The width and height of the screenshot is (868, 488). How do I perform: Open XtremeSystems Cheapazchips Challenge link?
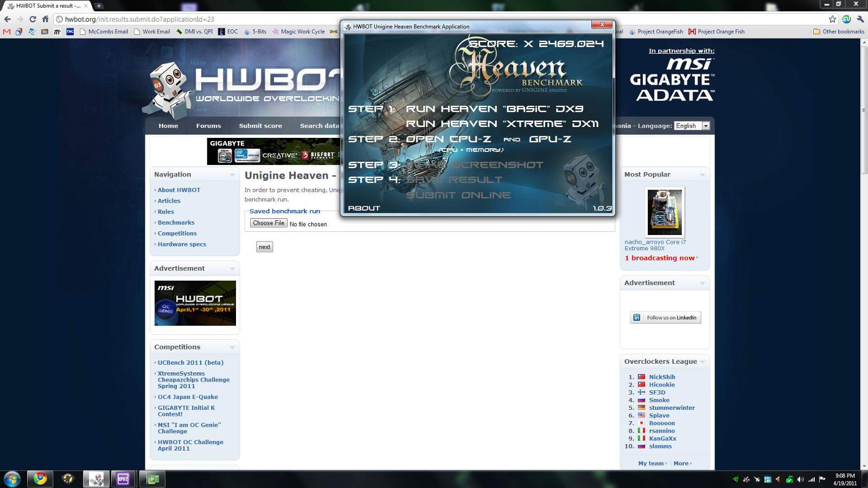pyautogui.click(x=194, y=380)
